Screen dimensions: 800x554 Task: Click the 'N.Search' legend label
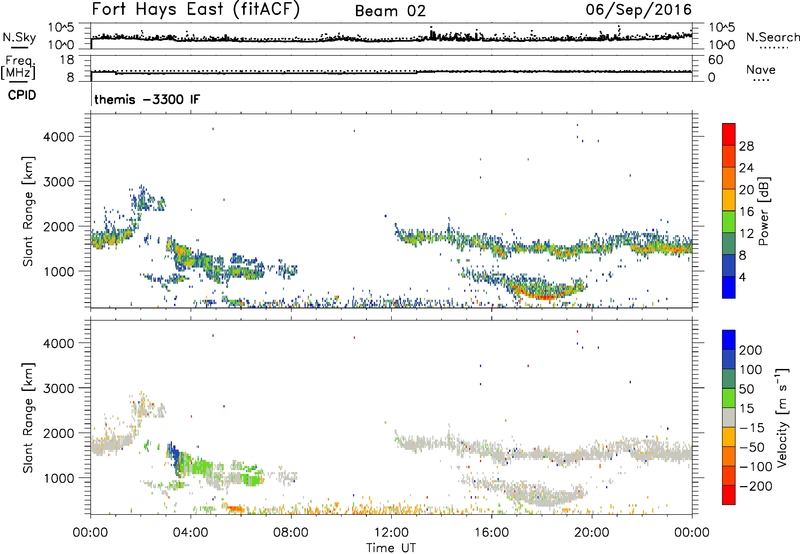pyautogui.click(x=772, y=37)
